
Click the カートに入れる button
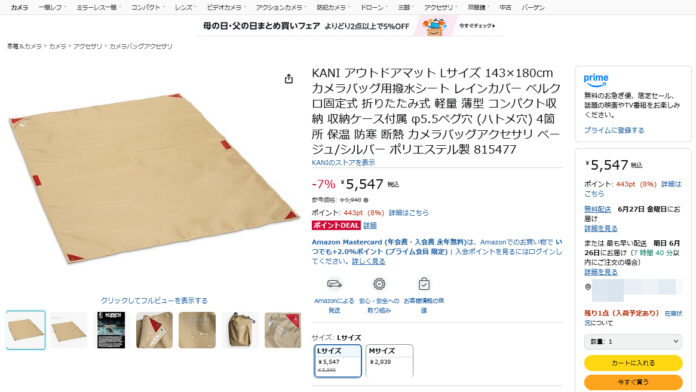click(x=633, y=363)
